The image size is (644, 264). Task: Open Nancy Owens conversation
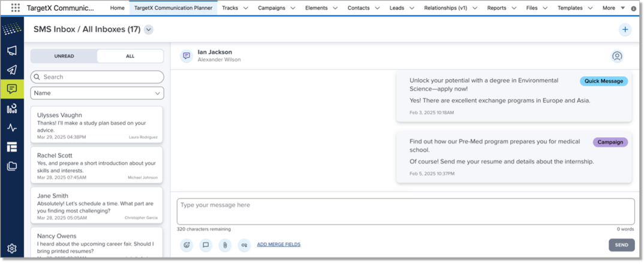[x=97, y=242]
